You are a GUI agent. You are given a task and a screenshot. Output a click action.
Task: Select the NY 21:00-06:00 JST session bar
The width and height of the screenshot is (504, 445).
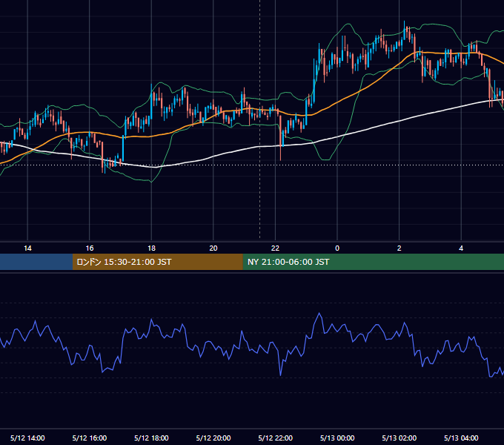click(x=373, y=262)
